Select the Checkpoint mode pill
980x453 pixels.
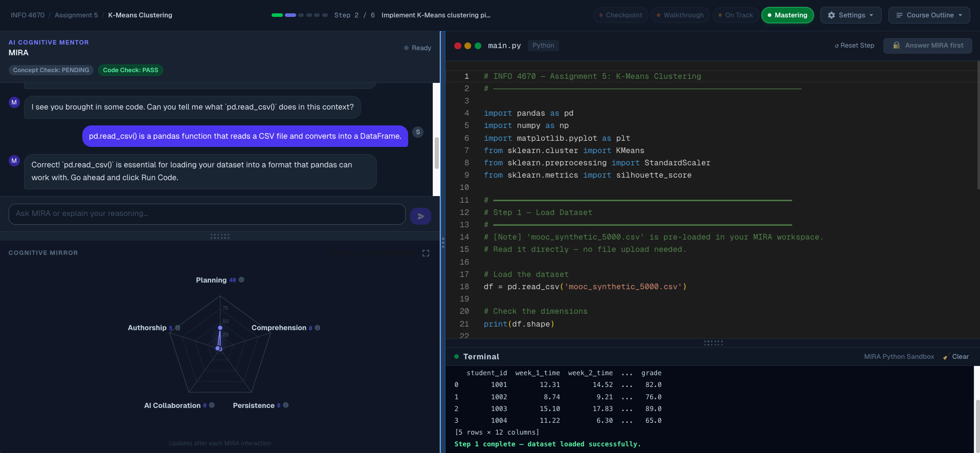[620, 15]
